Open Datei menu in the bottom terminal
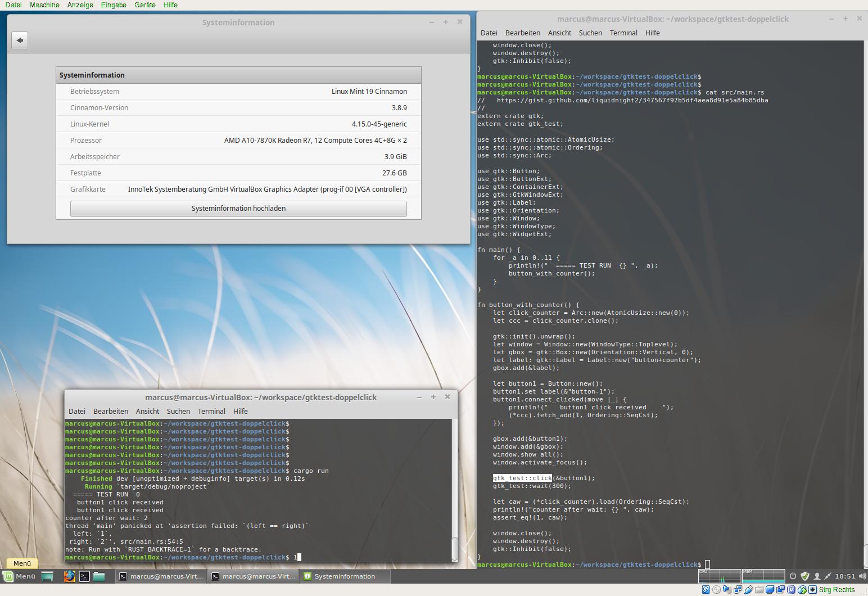 coord(77,412)
